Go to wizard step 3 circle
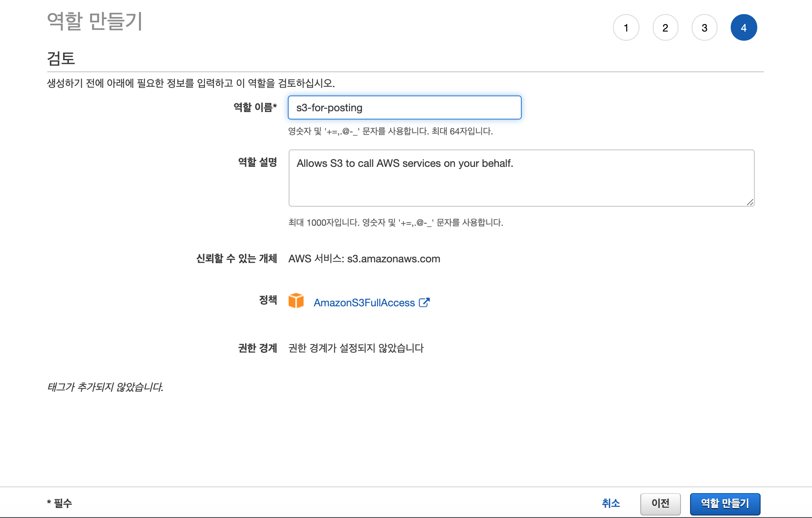This screenshot has height=518, width=812. click(x=704, y=28)
